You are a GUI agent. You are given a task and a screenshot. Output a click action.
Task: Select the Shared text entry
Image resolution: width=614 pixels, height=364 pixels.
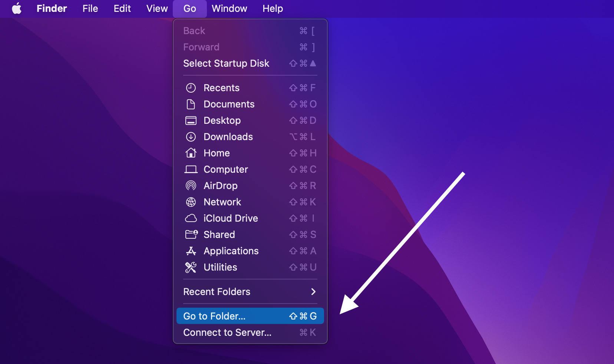pos(219,235)
